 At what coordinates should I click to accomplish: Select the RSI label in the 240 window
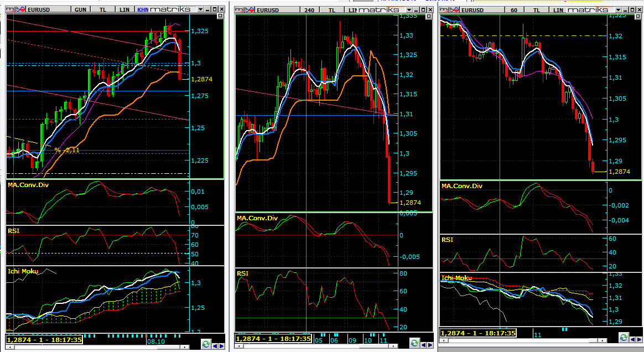click(x=242, y=273)
